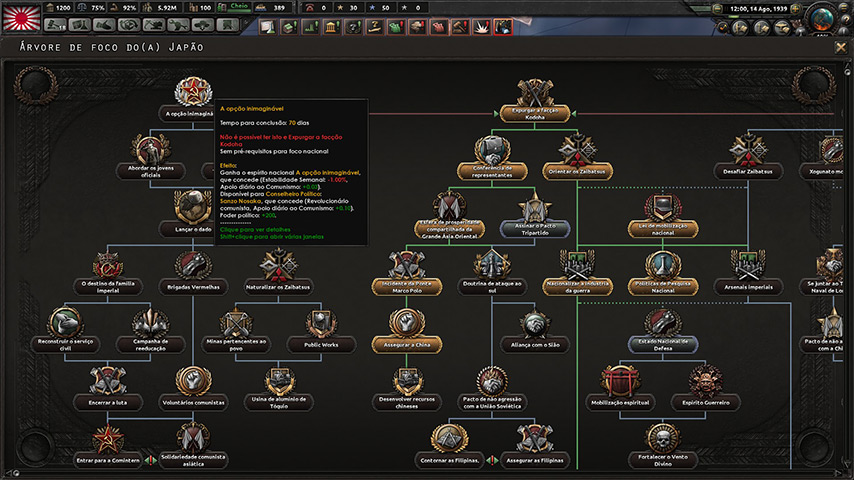The width and height of the screenshot is (854, 480).
Task: Select Doutrina de ataque ao sul focus
Action: [x=492, y=274]
